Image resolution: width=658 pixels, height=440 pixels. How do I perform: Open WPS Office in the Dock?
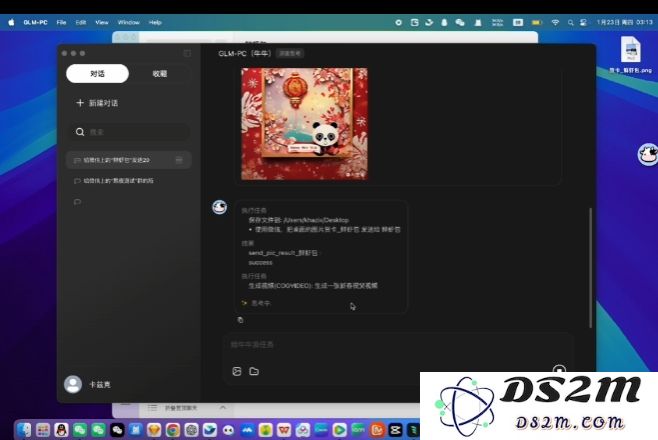pos(284,430)
